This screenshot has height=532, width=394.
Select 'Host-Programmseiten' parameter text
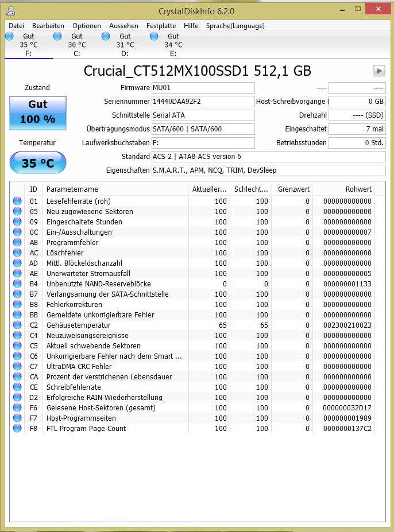tap(81, 418)
